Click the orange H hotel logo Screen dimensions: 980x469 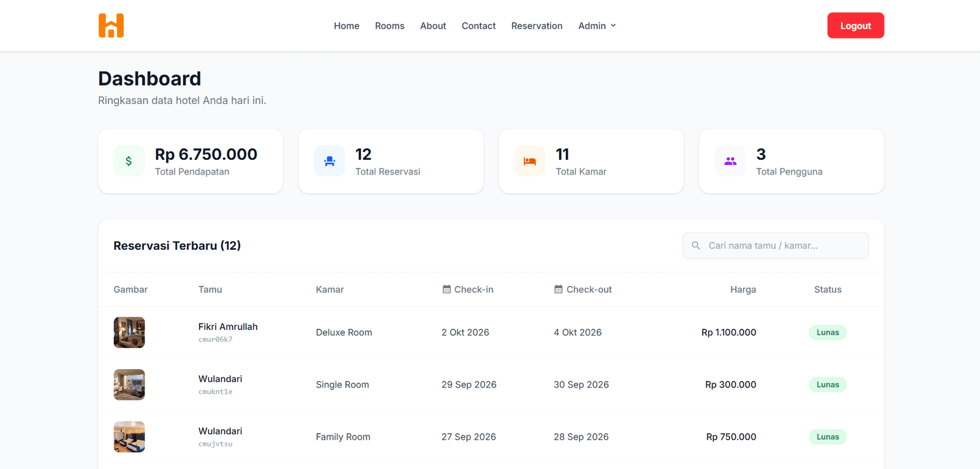pos(111,26)
